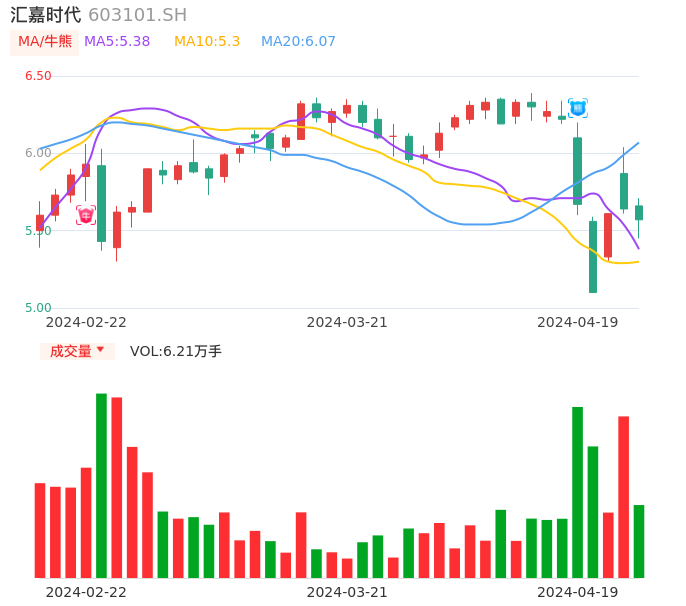The width and height of the screenshot is (686, 606).
Task: Click the 2024-03-21 date under price chart
Action: (347, 322)
